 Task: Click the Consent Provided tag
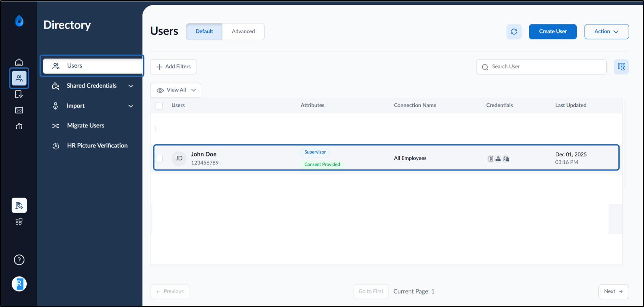coord(322,164)
